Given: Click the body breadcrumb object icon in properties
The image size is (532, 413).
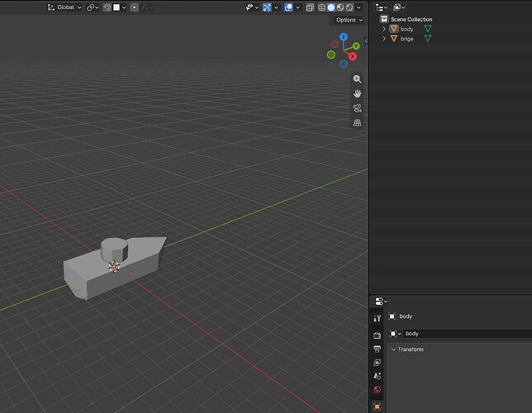Looking at the screenshot, I should (x=392, y=316).
